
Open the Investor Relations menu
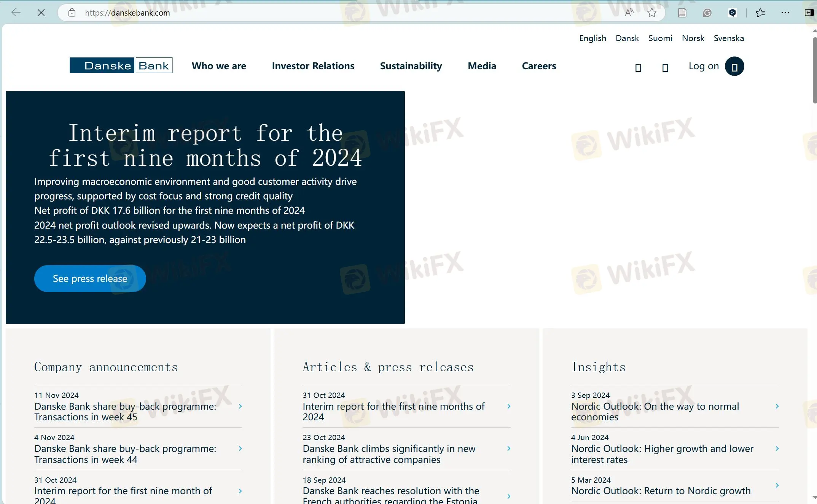point(313,66)
